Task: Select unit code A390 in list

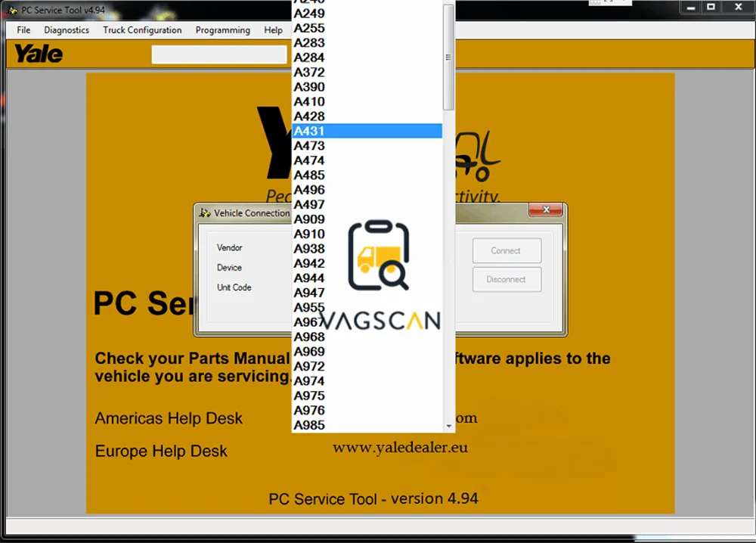Action: (367, 87)
